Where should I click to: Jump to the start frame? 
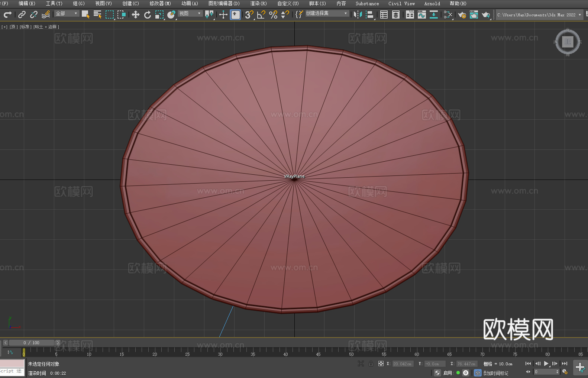click(528, 364)
